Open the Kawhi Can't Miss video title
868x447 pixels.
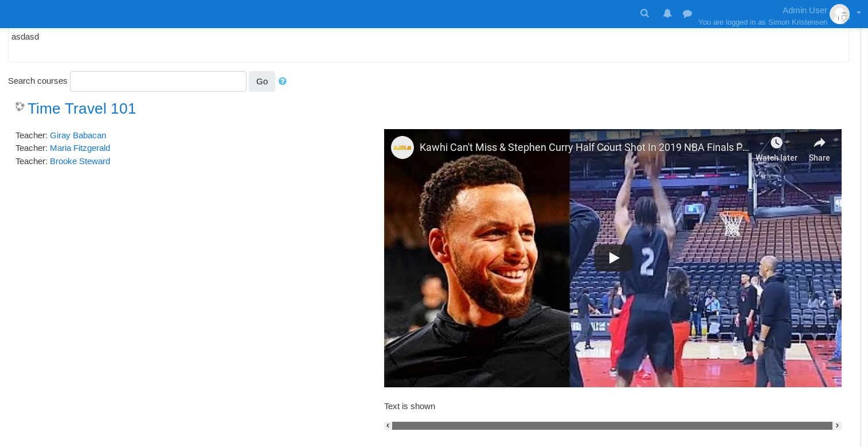(x=584, y=147)
